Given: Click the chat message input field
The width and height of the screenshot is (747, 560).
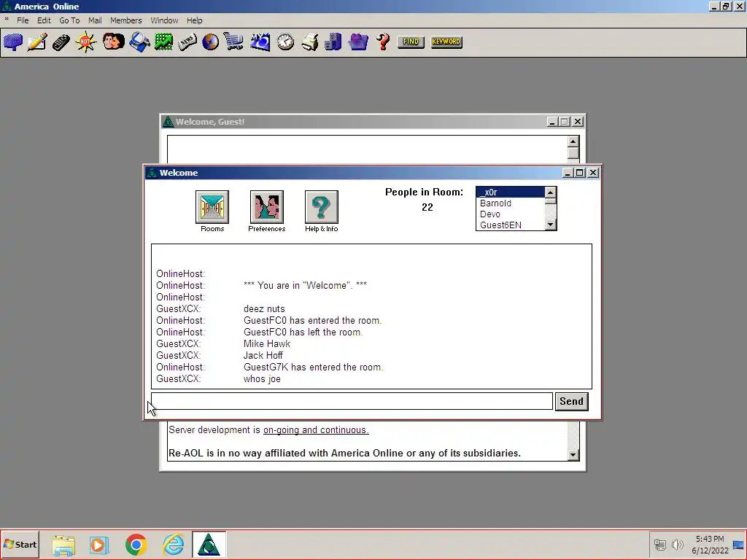Looking at the screenshot, I should pyautogui.click(x=352, y=401).
